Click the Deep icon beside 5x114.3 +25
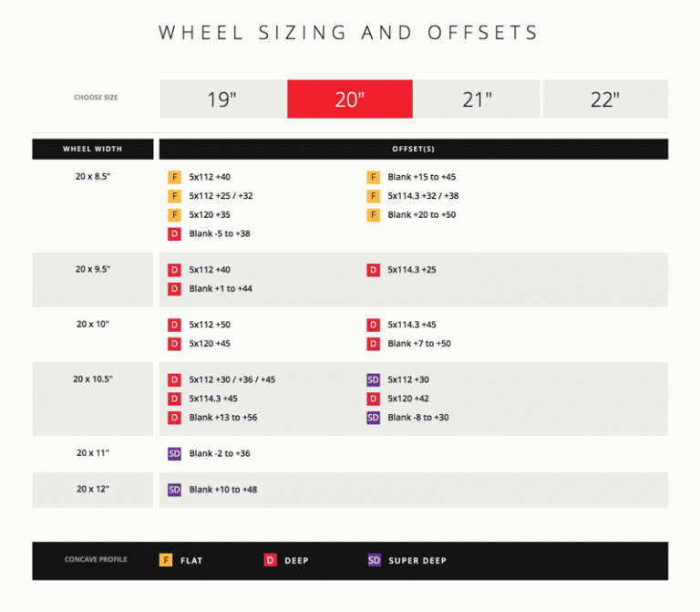 pyautogui.click(x=373, y=270)
